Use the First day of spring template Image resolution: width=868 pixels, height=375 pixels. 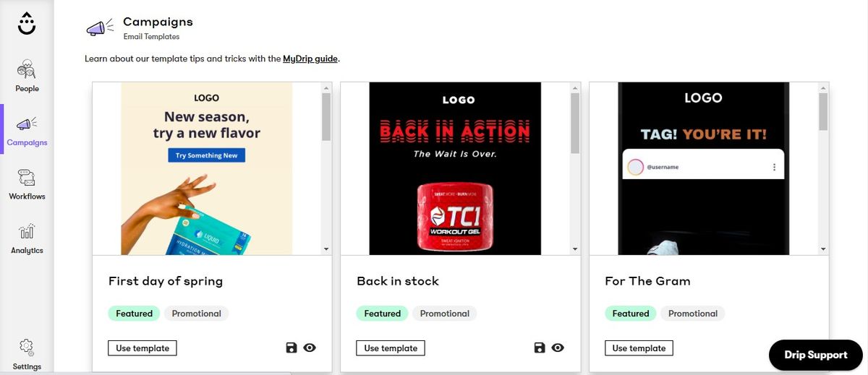[142, 348]
